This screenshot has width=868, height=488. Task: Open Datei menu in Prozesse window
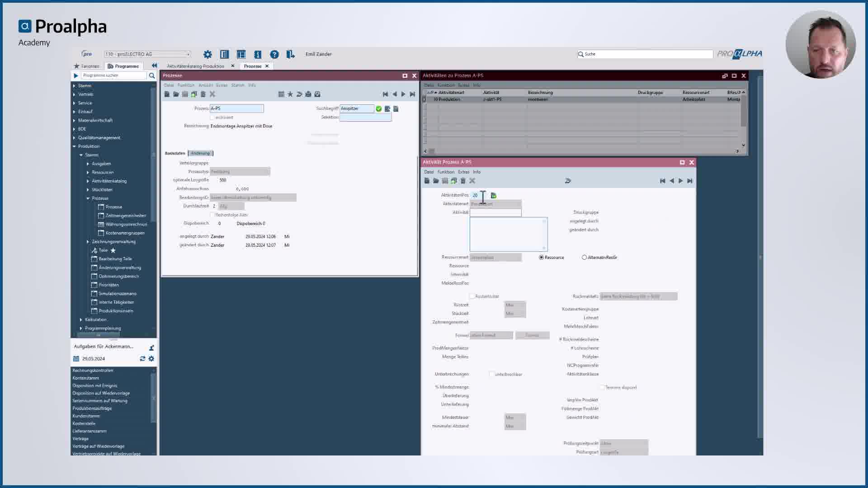pyautogui.click(x=169, y=85)
